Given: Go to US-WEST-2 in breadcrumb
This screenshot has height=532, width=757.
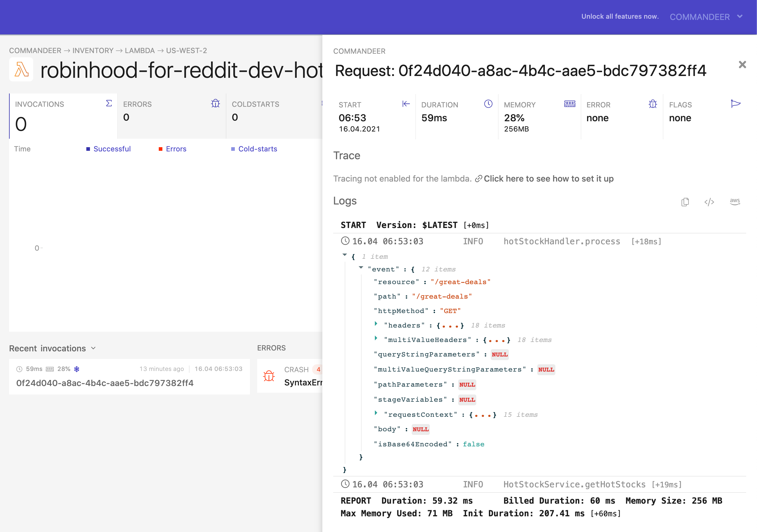Looking at the screenshot, I should pyautogui.click(x=187, y=50).
